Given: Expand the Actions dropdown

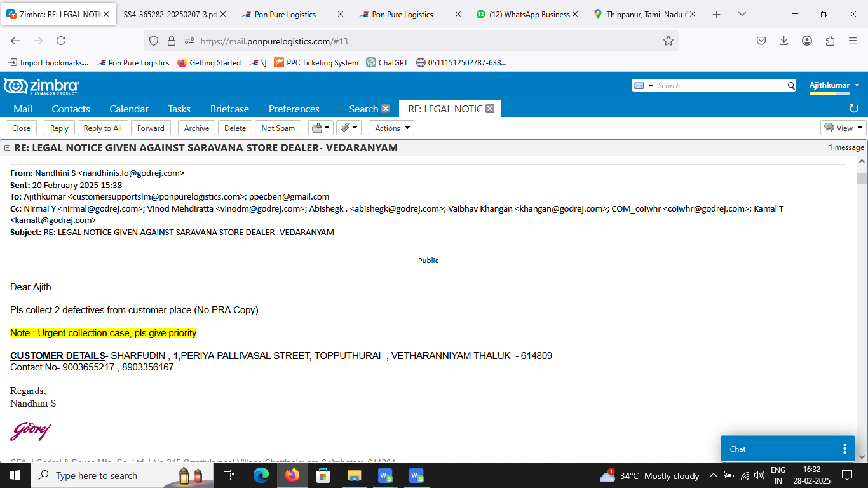Looking at the screenshot, I should click(391, 128).
